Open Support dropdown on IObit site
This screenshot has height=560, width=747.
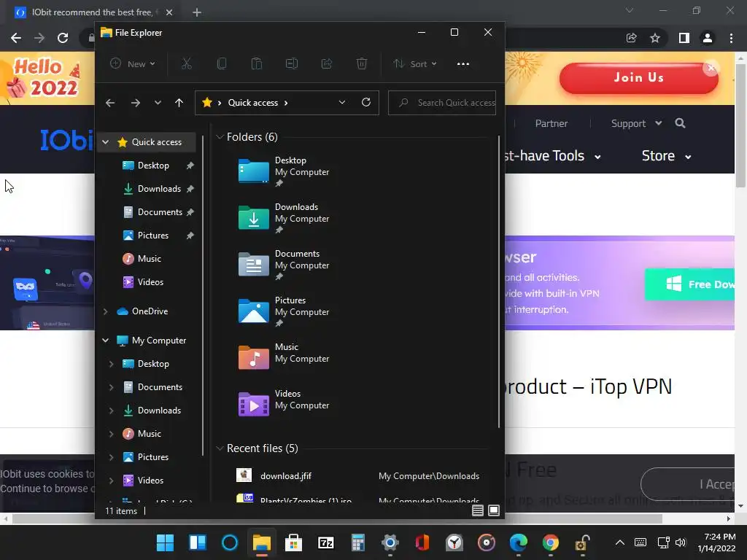[x=636, y=123]
